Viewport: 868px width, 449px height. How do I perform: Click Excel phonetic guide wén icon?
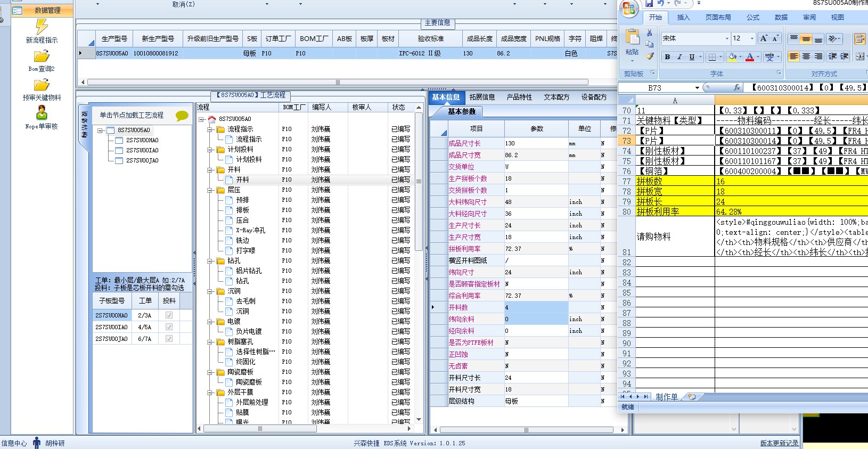769,57
